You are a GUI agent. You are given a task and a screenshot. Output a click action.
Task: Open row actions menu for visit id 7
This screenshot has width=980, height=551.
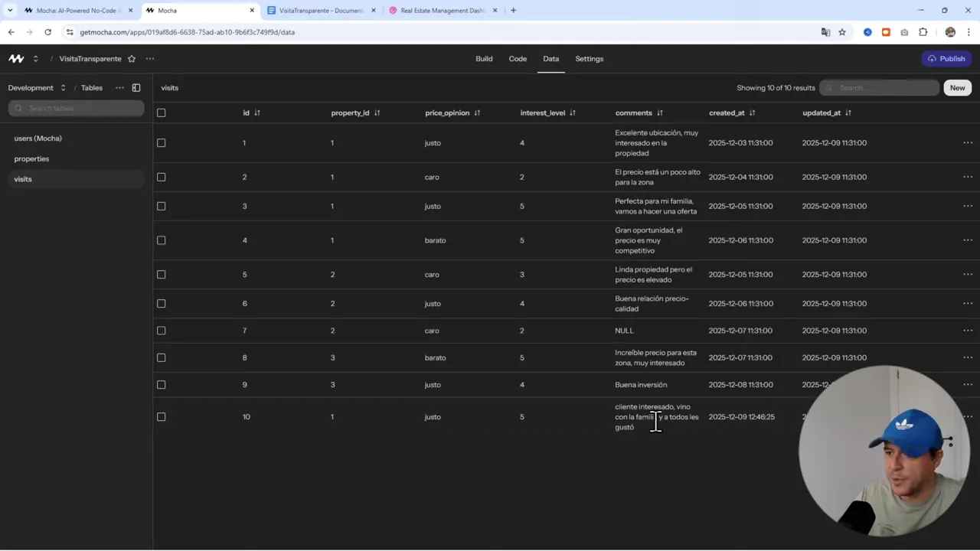968,330
